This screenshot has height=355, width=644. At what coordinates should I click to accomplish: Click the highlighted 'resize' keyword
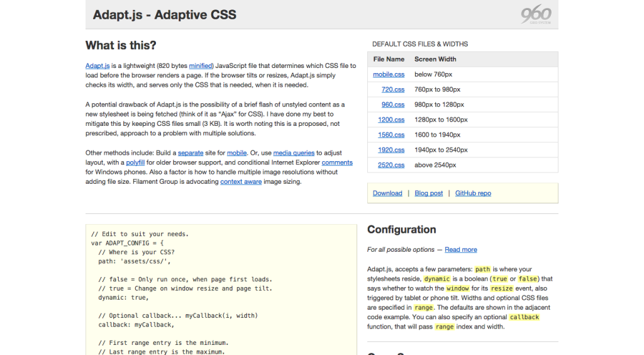coord(502,288)
